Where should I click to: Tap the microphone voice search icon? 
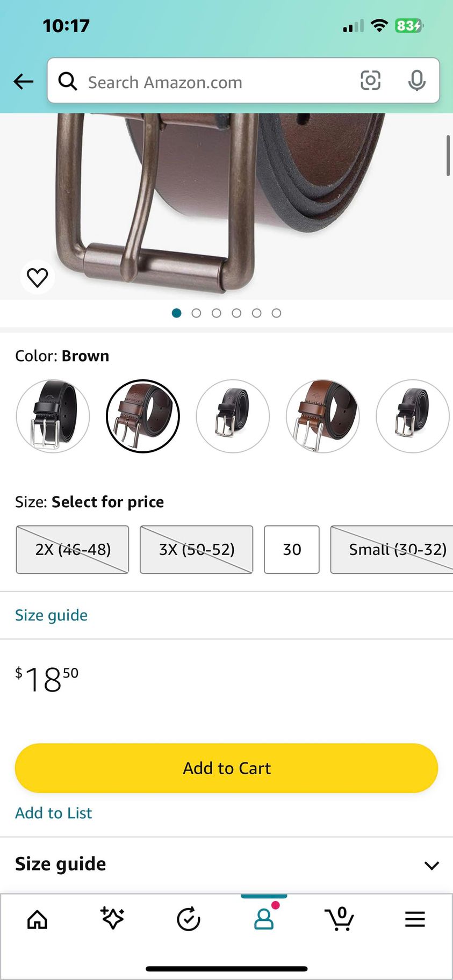(x=416, y=81)
